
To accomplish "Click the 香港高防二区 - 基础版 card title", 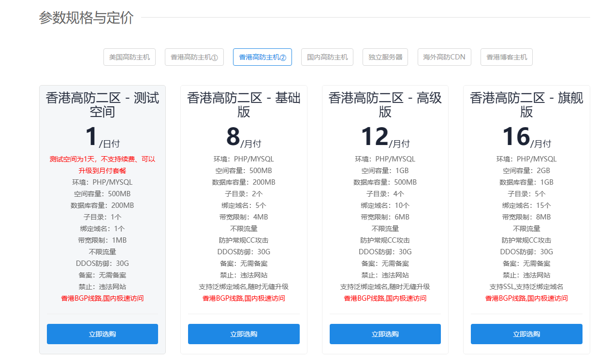I will (x=244, y=105).
